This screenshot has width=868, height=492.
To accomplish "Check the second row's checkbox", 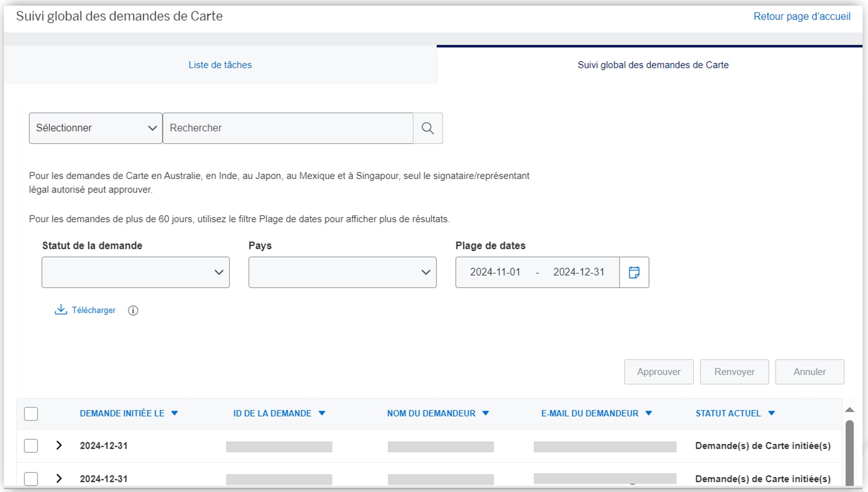I will tap(31, 478).
